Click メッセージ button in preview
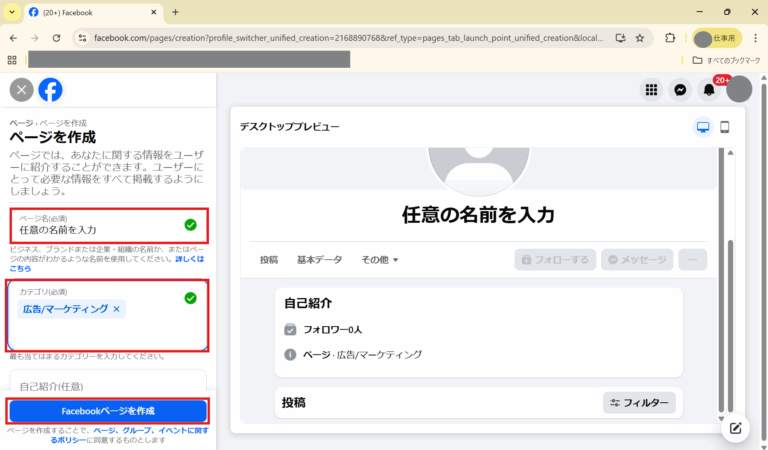This screenshot has height=450, width=768. coord(637,260)
